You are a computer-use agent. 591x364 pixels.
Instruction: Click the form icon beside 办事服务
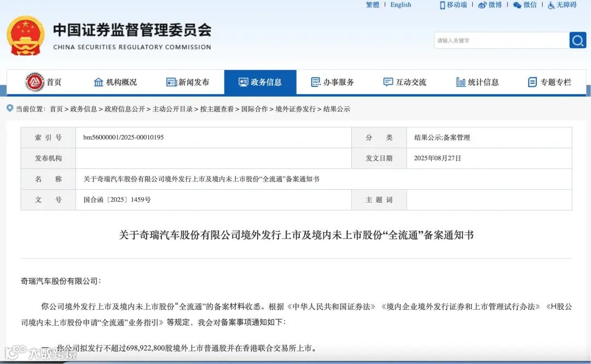(x=316, y=82)
